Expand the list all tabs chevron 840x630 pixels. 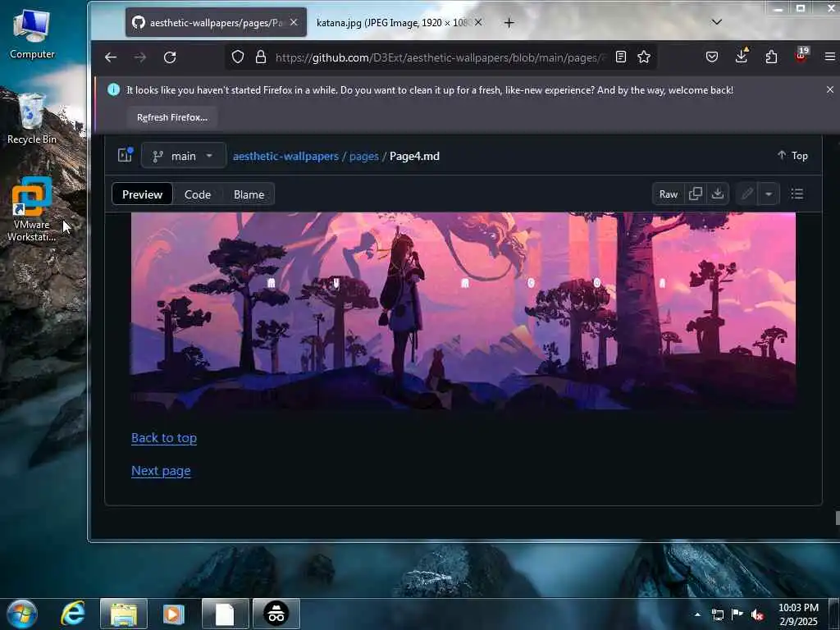point(716,22)
